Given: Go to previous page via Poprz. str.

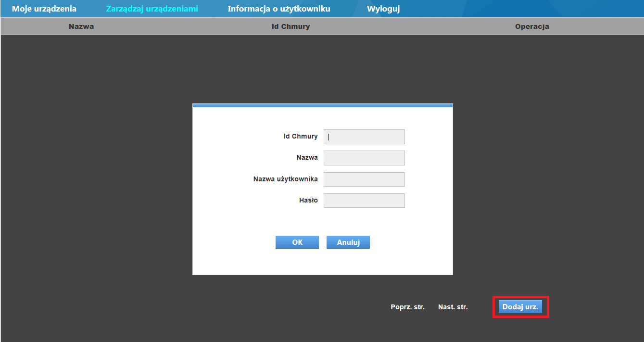Looking at the screenshot, I should click(x=408, y=307).
